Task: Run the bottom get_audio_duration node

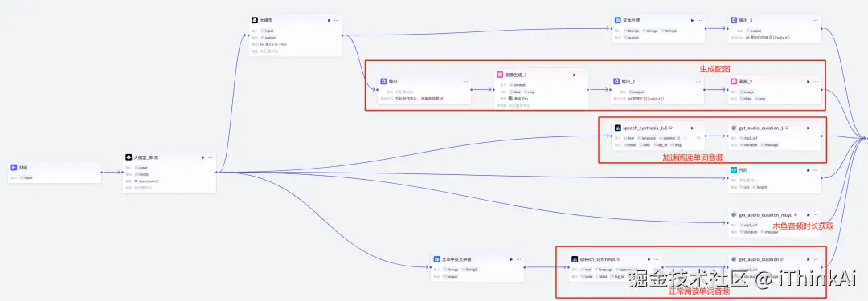Action: click(808, 259)
